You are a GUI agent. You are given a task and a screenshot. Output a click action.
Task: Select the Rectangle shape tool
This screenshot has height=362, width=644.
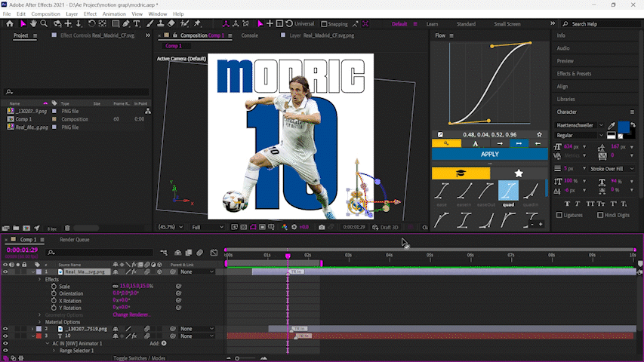(x=116, y=24)
